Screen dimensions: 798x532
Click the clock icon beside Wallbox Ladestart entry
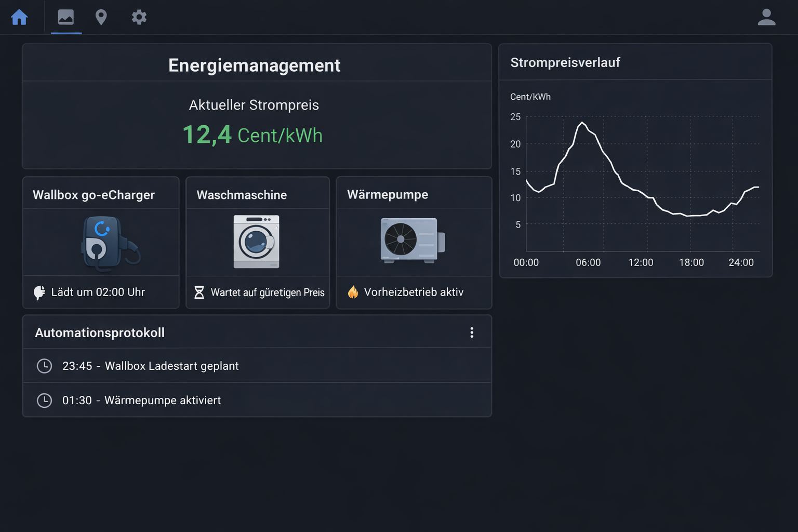tap(45, 366)
